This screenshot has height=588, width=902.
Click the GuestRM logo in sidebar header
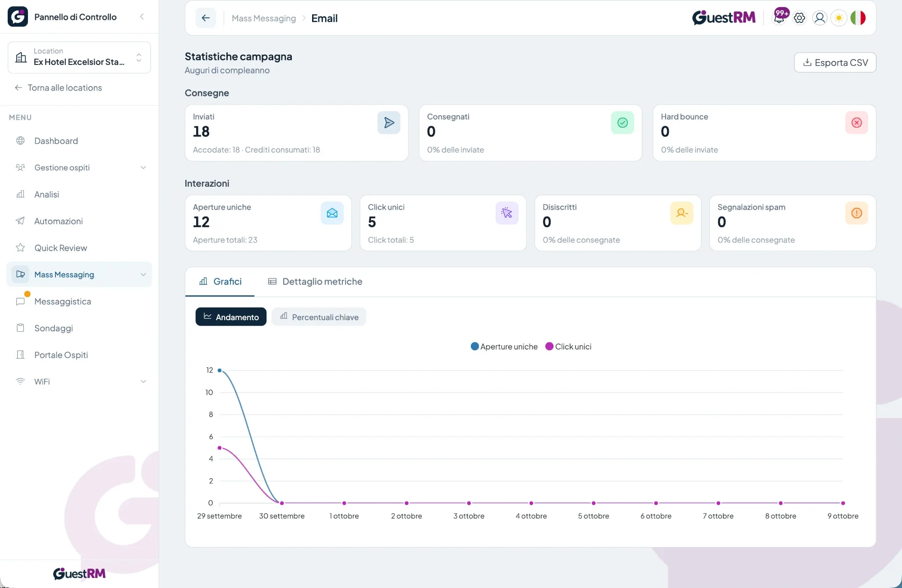click(x=18, y=17)
